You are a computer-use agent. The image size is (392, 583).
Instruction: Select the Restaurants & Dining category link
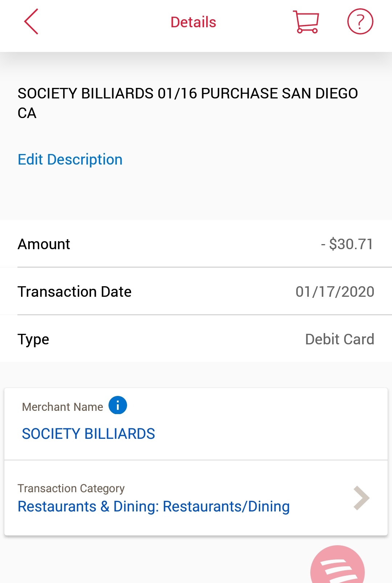[x=154, y=506]
